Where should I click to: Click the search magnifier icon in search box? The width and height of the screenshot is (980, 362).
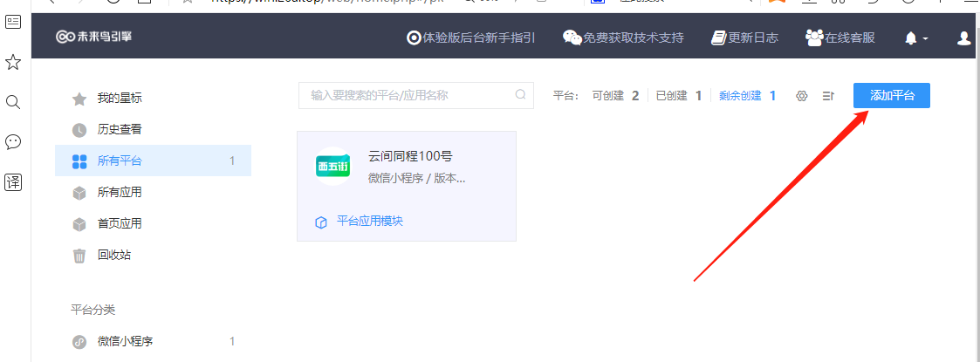[521, 95]
